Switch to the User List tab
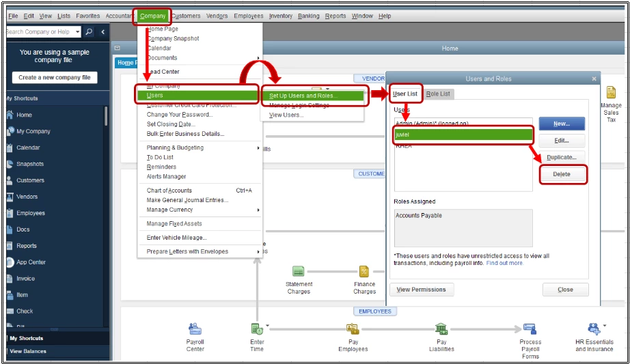Screen dimensions: 630x364 click(405, 94)
